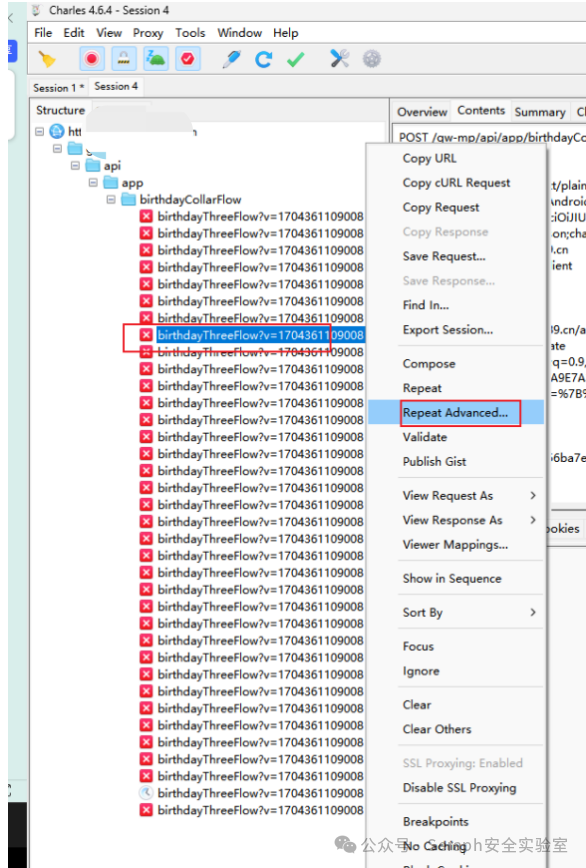Switch to the Session 4 tab

pos(116,86)
